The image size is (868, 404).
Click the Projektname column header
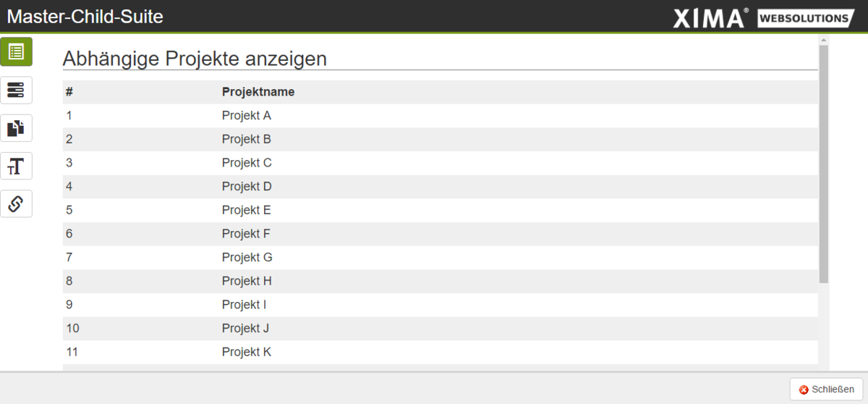tap(258, 92)
